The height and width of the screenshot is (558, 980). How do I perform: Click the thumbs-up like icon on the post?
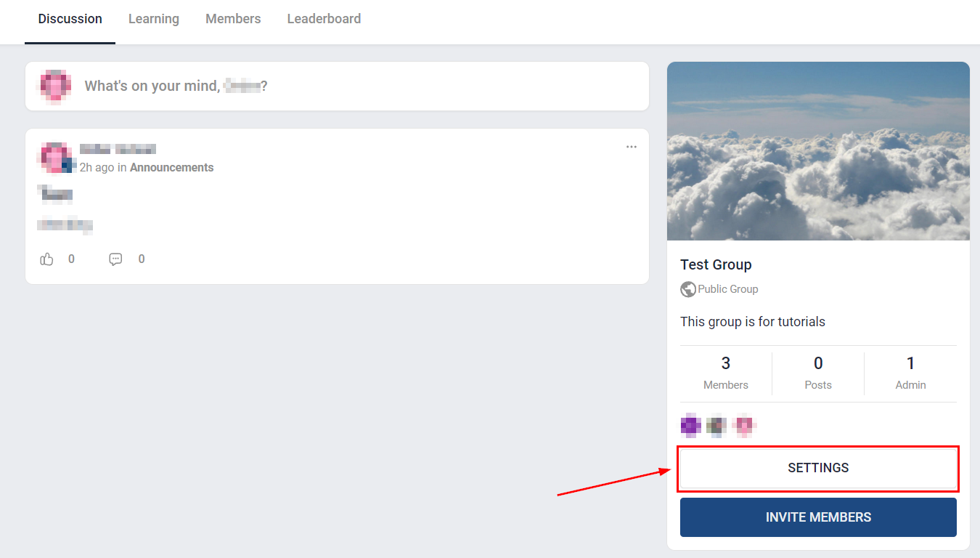pos(47,259)
